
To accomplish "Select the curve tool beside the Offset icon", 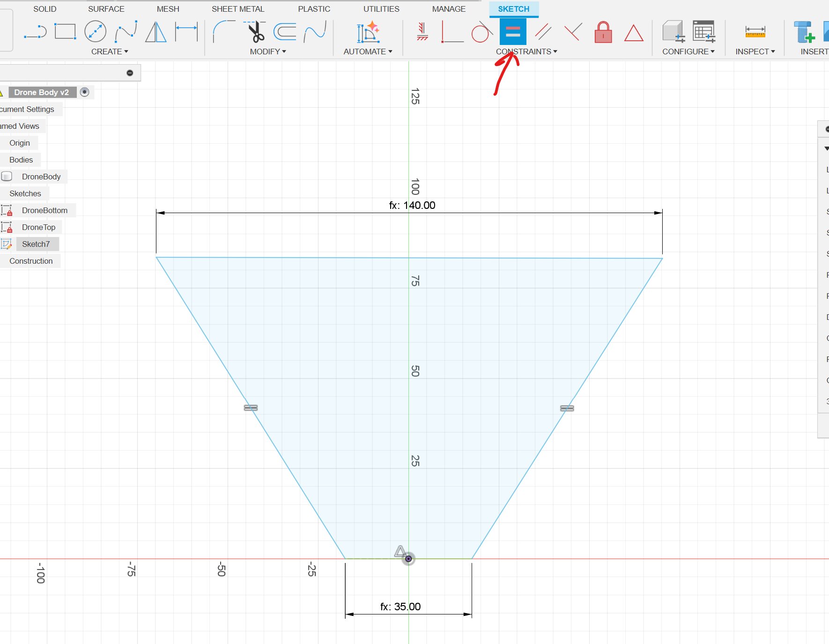I will point(315,32).
